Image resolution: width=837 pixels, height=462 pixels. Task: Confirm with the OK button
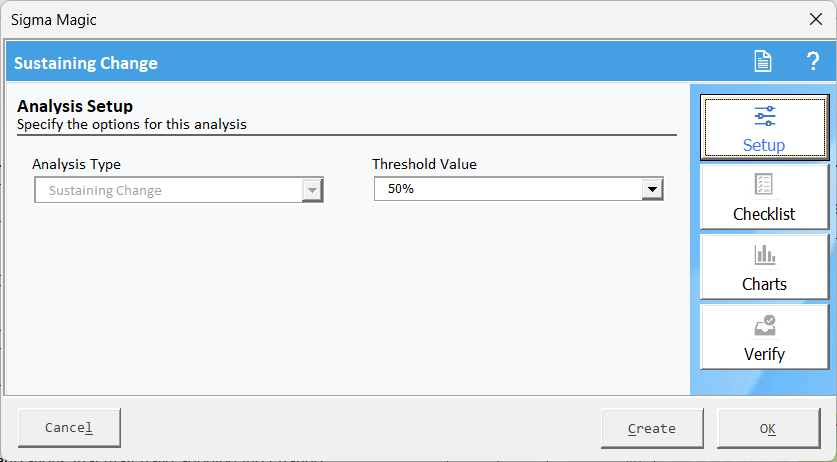coord(768,428)
